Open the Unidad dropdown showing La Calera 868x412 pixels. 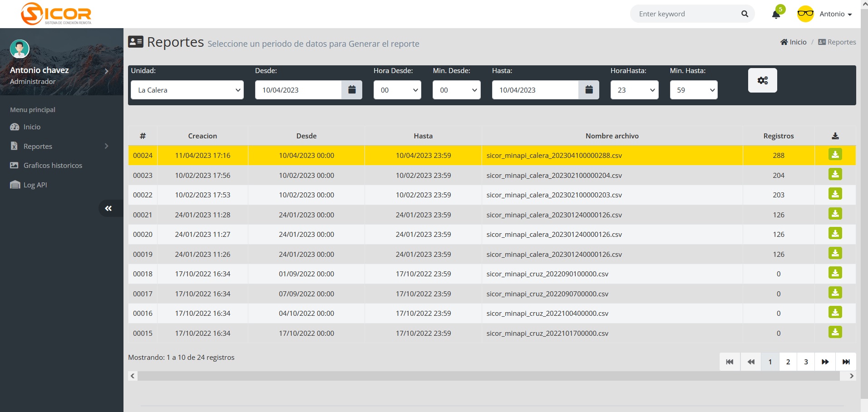coord(187,90)
